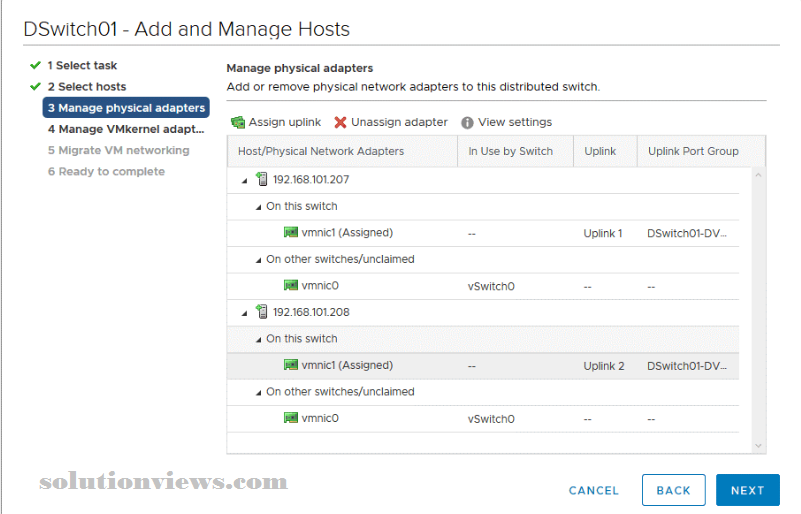Screen dimensions: 801x514
Task: Click the NEXT button
Action: pos(747,490)
